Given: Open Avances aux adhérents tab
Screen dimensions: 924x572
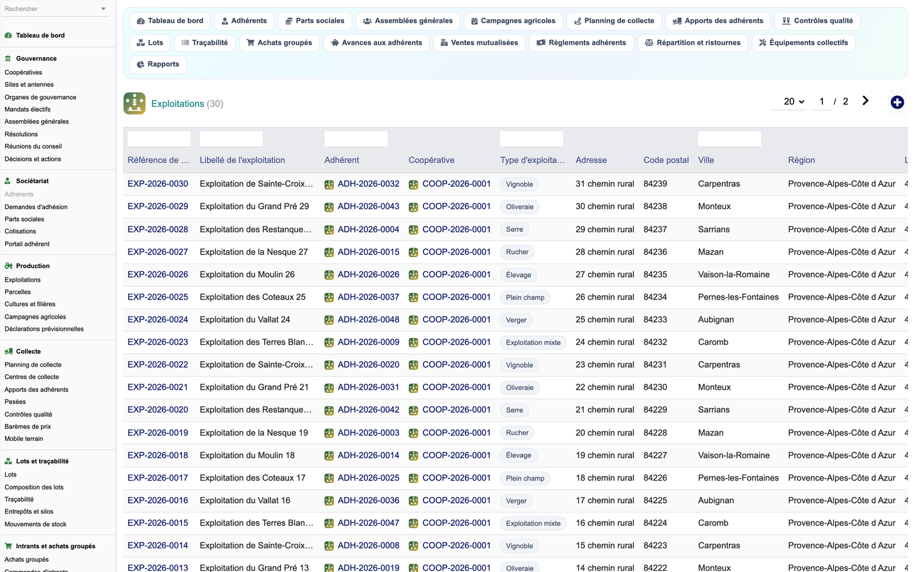Looking at the screenshot, I should coord(377,43).
